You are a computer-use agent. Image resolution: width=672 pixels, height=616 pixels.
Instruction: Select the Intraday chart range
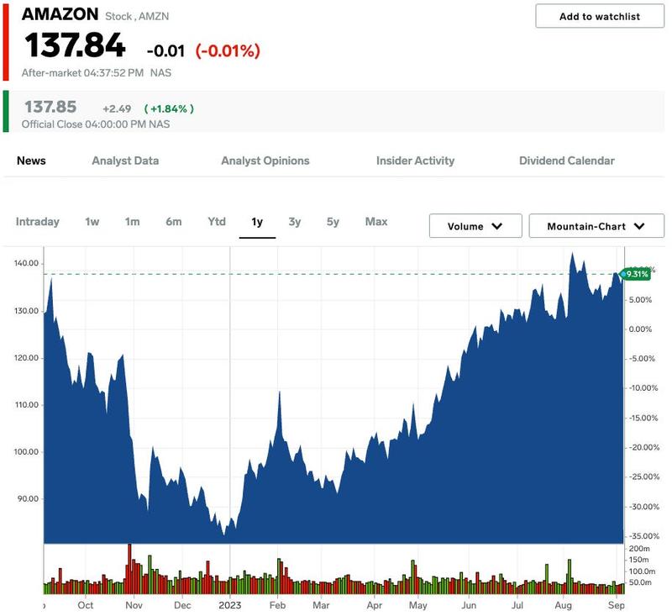tap(37, 222)
